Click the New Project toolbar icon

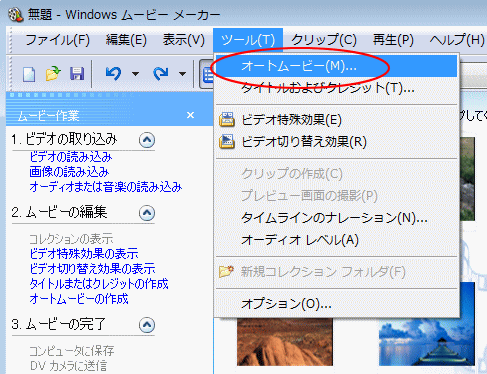coord(29,74)
